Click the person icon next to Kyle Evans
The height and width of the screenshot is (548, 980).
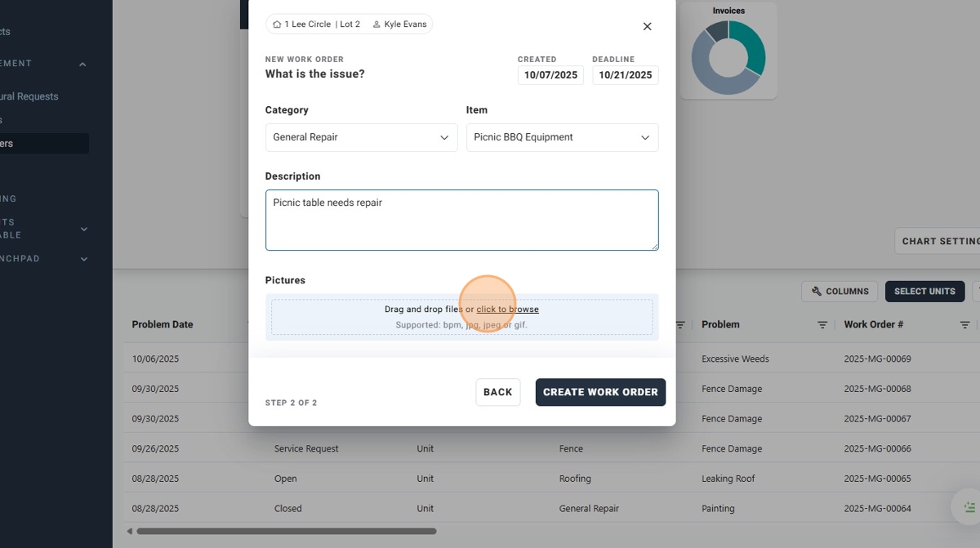coord(376,25)
